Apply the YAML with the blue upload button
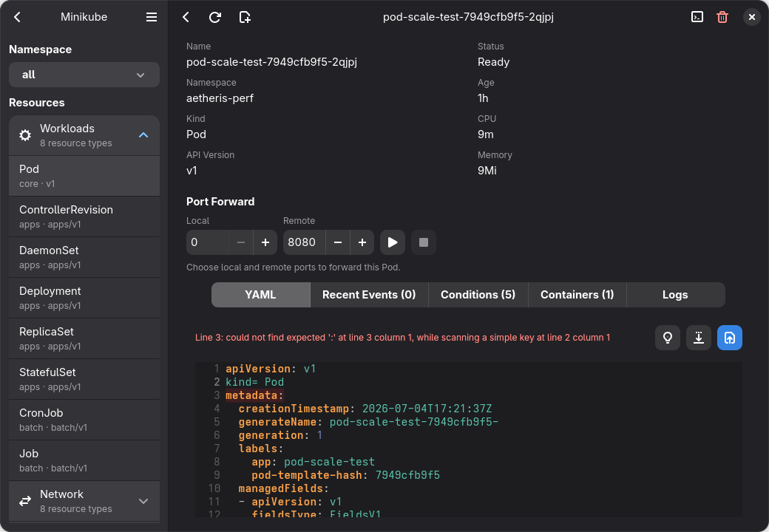Image resolution: width=769 pixels, height=532 pixels. [730, 338]
